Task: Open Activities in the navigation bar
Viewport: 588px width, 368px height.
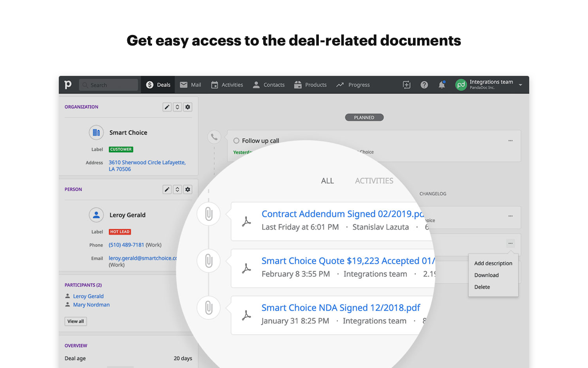Action: [x=227, y=85]
